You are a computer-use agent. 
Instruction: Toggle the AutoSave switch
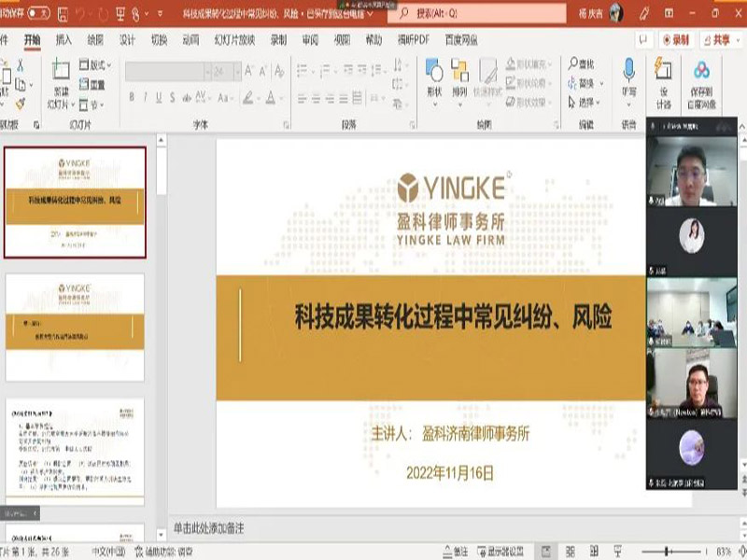tap(38, 13)
